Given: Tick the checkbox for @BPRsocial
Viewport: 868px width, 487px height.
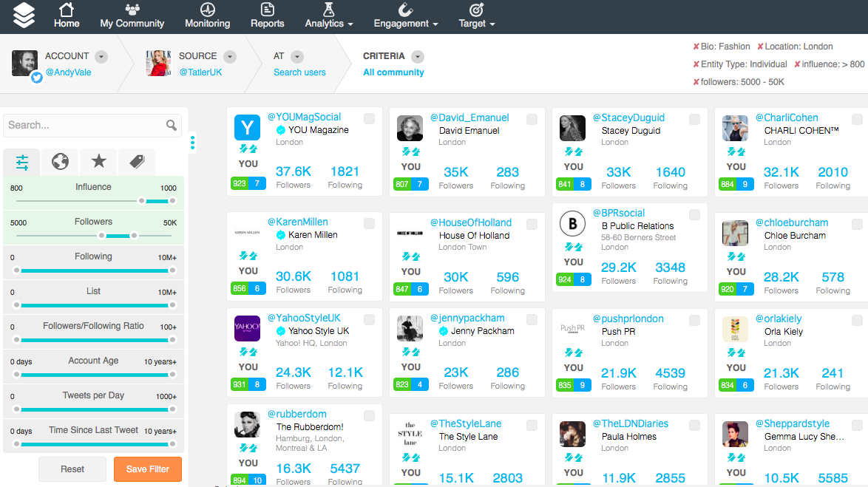Looking at the screenshot, I should (x=695, y=214).
